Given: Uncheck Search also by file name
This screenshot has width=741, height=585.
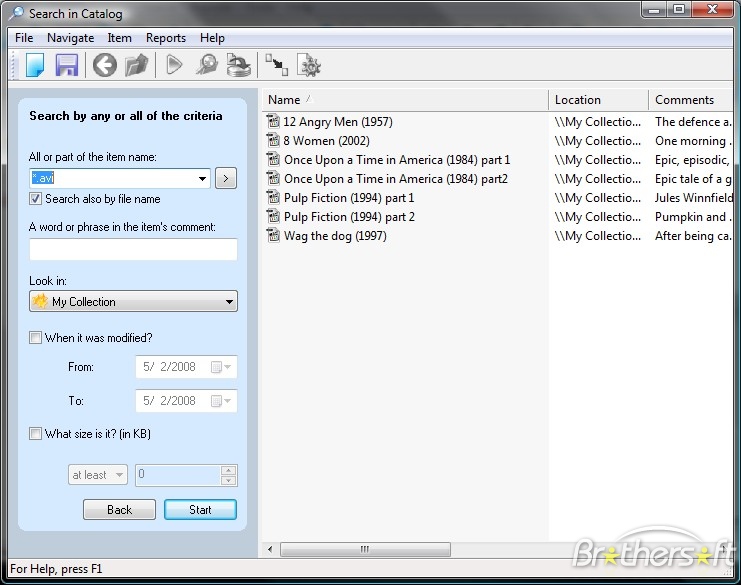Looking at the screenshot, I should click(x=36, y=199).
